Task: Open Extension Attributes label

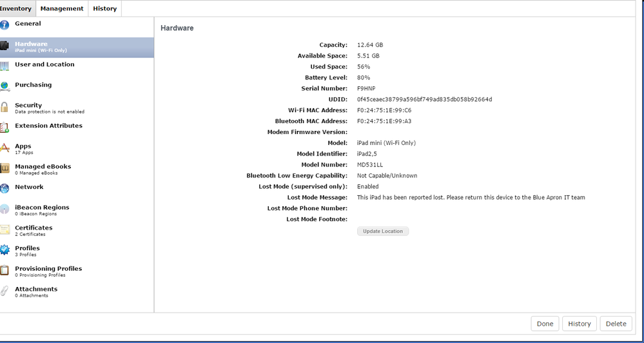Action: [49, 126]
